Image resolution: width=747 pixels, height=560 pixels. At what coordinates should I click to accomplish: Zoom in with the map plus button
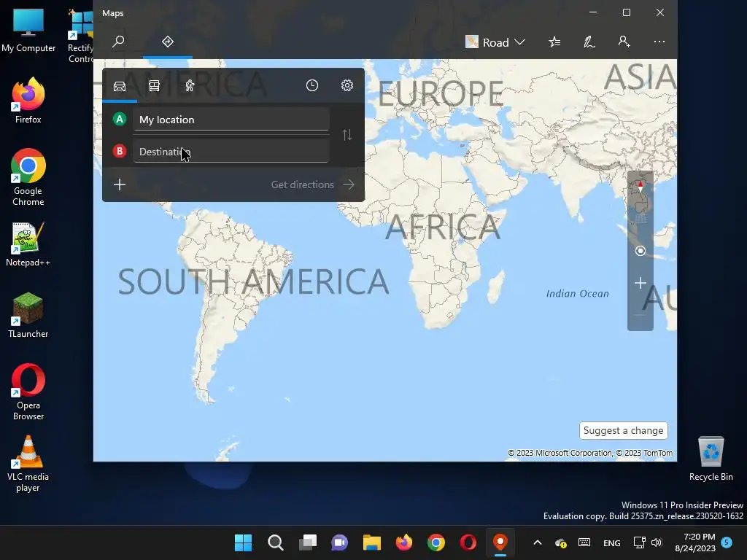click(x=640, y=284)
